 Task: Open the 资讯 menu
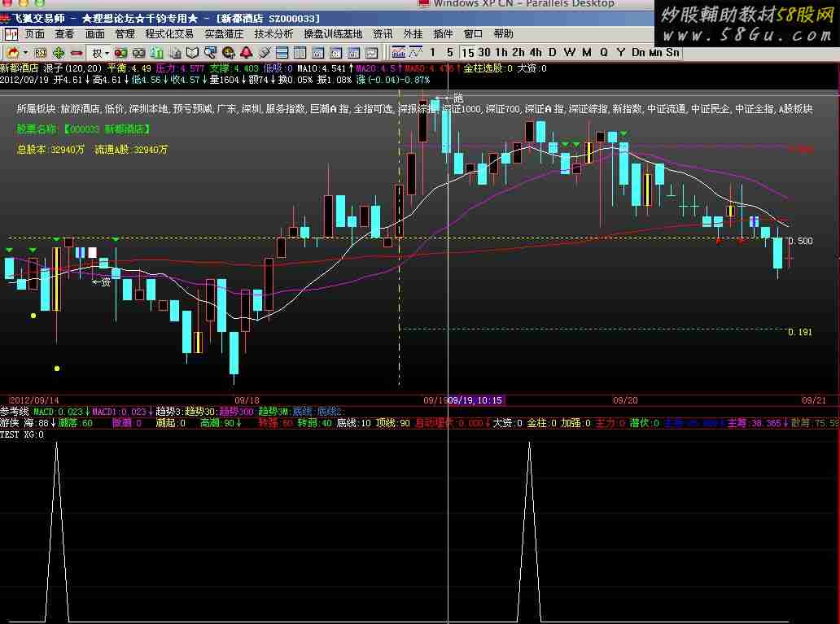383,34
